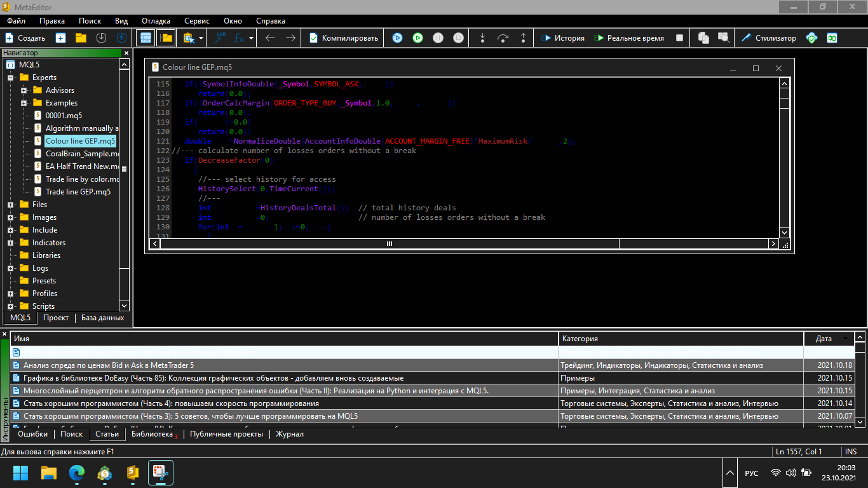Open the Вид menu
This screenshot has width=868, height=488.
(121, 21)
